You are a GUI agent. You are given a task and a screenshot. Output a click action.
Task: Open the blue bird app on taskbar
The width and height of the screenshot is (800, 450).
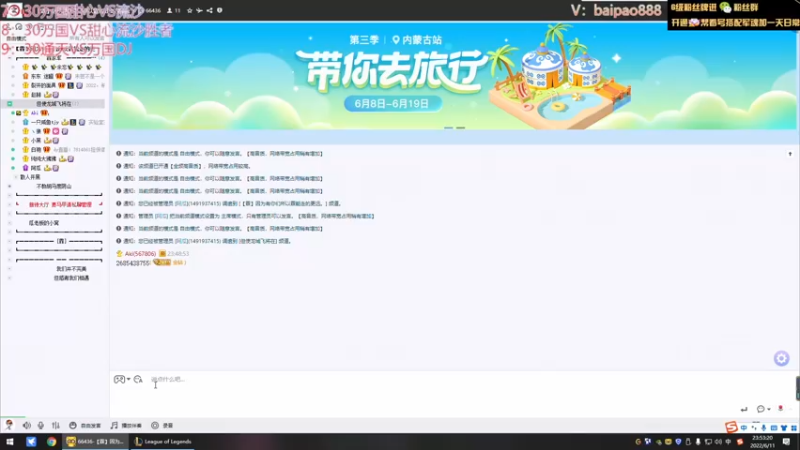coord(31,442)
